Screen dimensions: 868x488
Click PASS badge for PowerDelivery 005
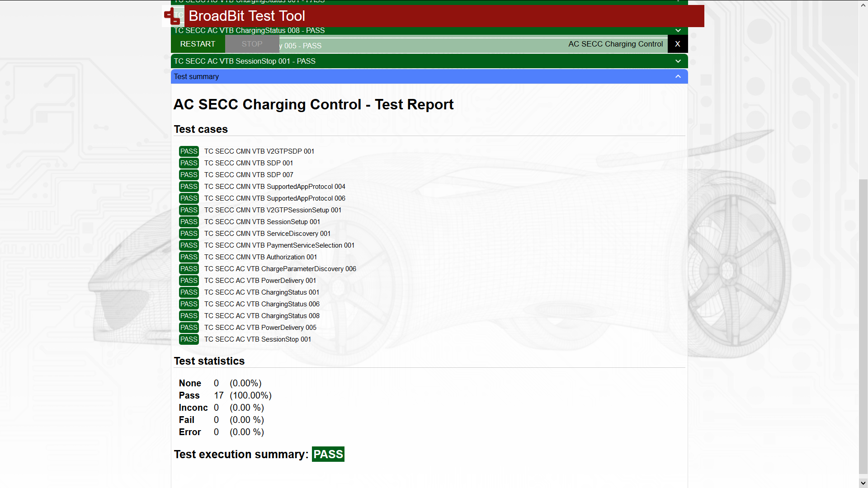click(x=189, y=328)
